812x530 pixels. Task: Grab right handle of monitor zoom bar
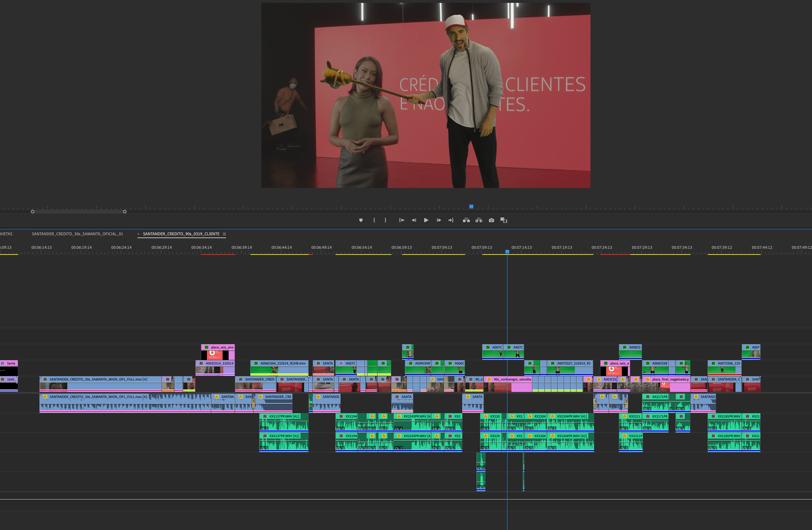[125, 212]
